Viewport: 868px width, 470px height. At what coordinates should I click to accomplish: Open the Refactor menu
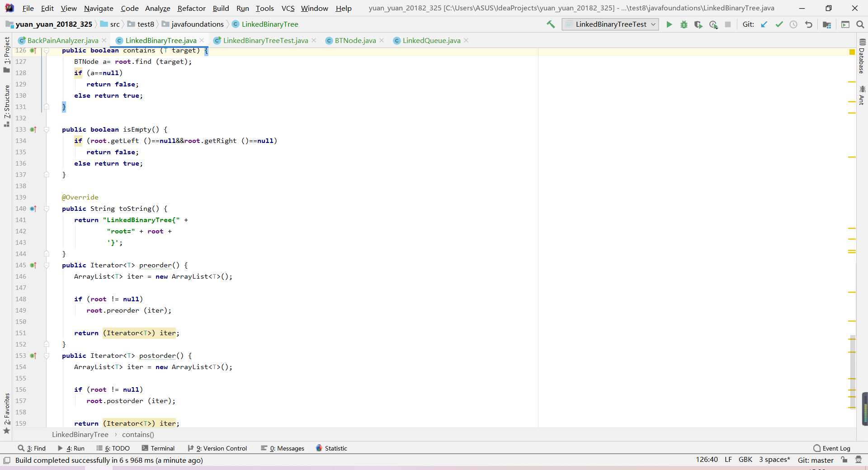coord(191,8)
